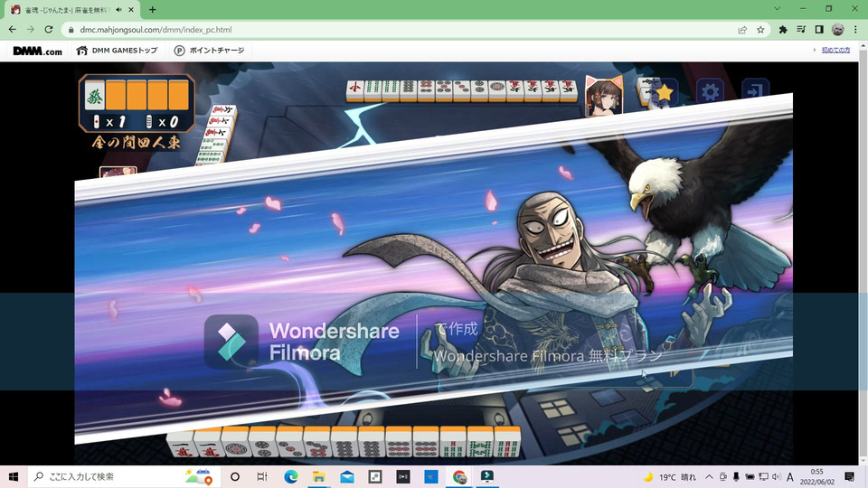
Task: Toggle IME input mode A indicator
Action: tap(790, 476)
